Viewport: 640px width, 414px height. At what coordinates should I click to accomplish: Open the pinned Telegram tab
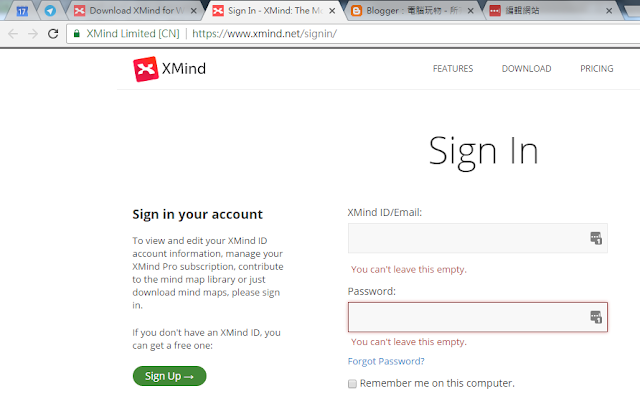[x=50, y=11]
